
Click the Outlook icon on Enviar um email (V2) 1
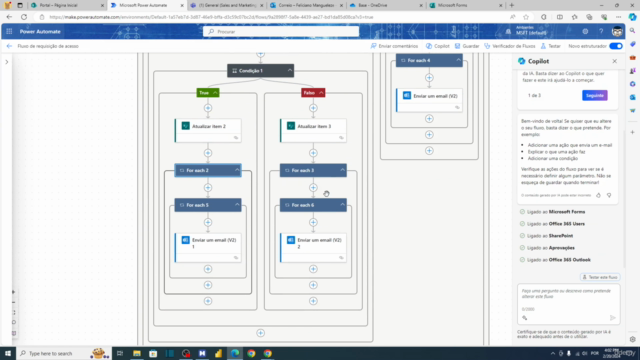185,240
